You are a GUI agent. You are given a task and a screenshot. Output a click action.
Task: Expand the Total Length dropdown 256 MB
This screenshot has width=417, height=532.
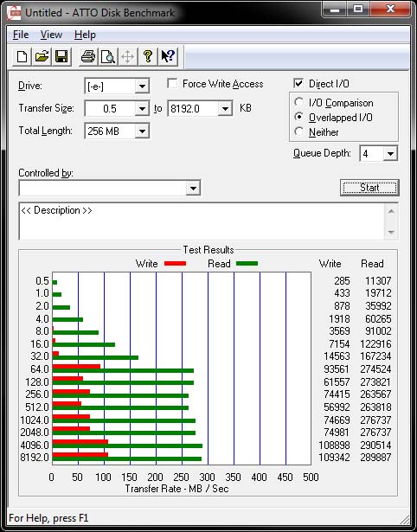[x=142, y=131]
